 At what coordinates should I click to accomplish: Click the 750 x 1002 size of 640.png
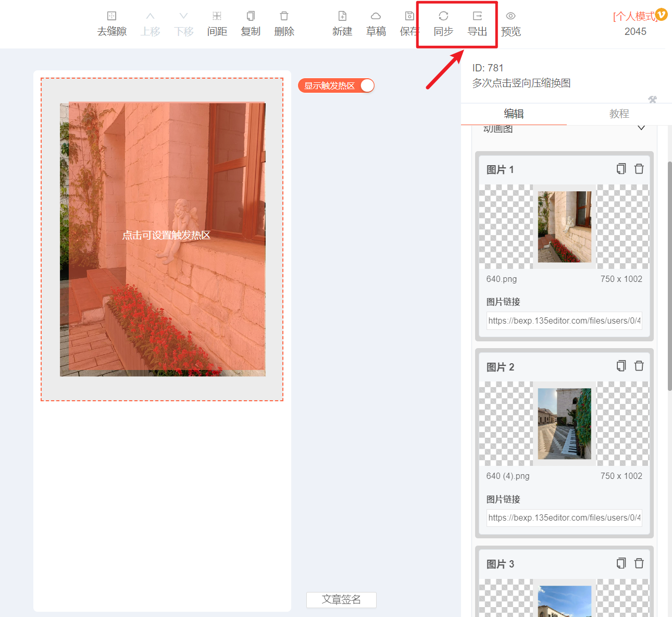621,279
